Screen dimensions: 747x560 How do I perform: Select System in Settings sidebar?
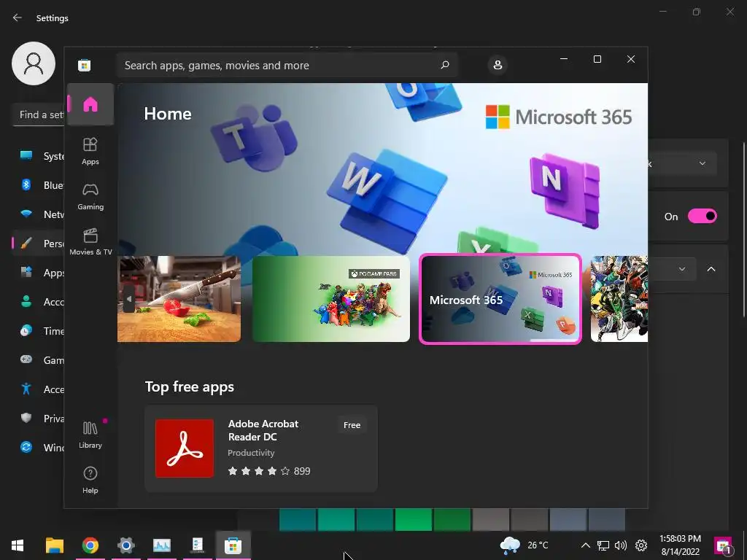[x=39, y=156]
